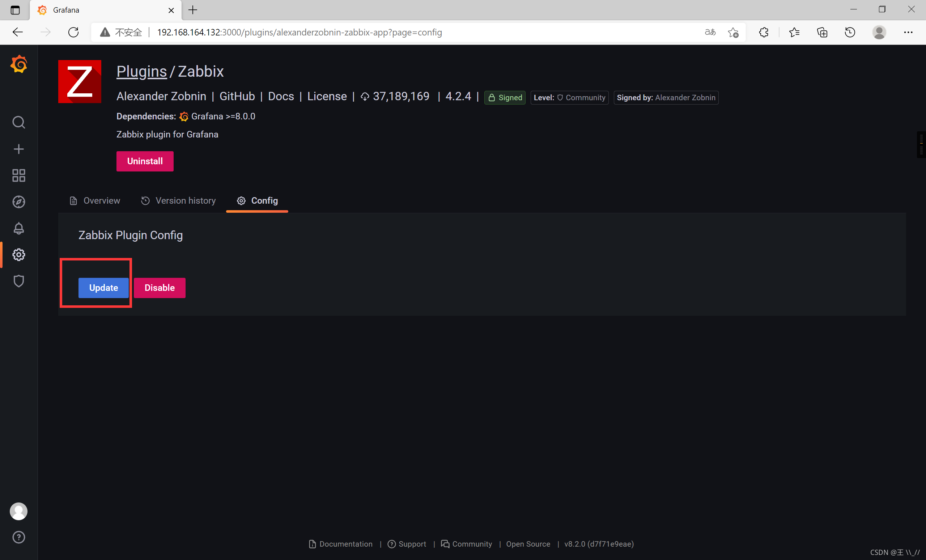The width and height of the screenshot is (926, 560).
Task: Close the Grafana browser tab
Action: [171, 10]
